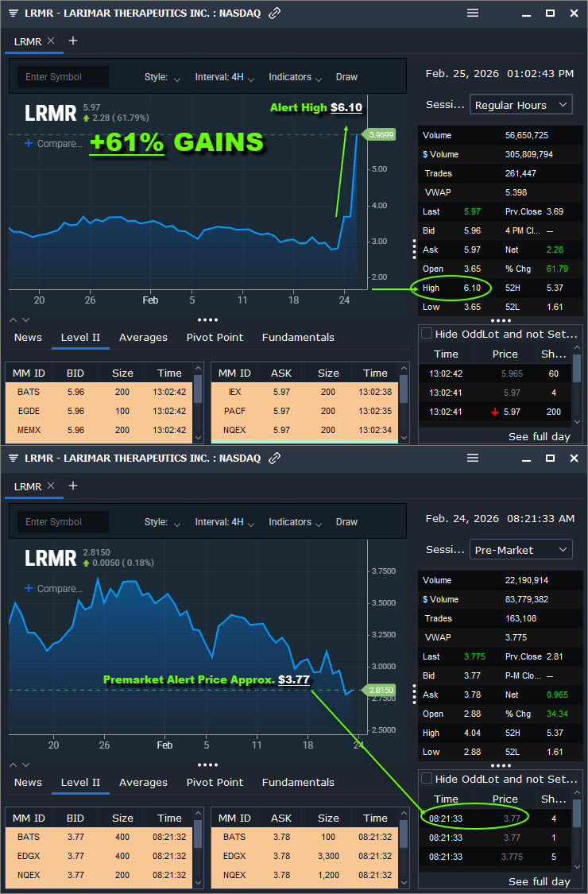Click the plus Compare icon on top chart

coord(29,144)
